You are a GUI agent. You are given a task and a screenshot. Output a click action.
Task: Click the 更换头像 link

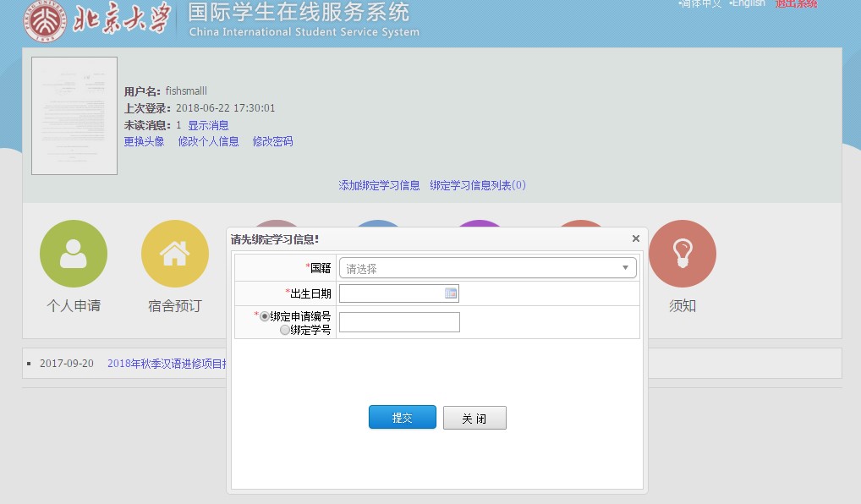pos(144,142)
